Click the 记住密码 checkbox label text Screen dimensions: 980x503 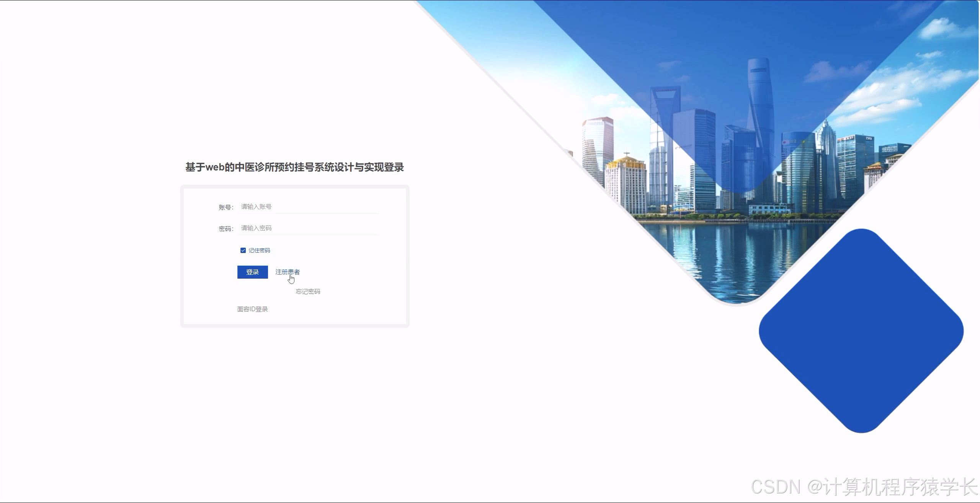(x=260, y=250)
